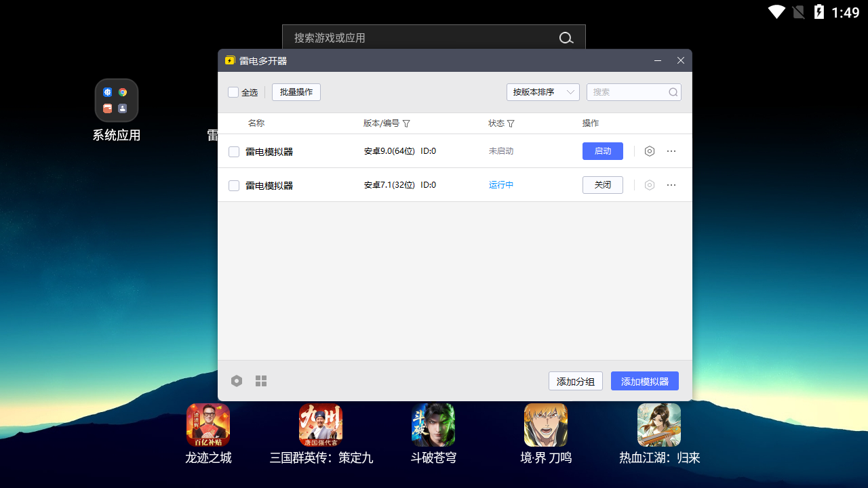
Task: Click the 1:49 clock in the status bar
Action: [x=846, y=12]
